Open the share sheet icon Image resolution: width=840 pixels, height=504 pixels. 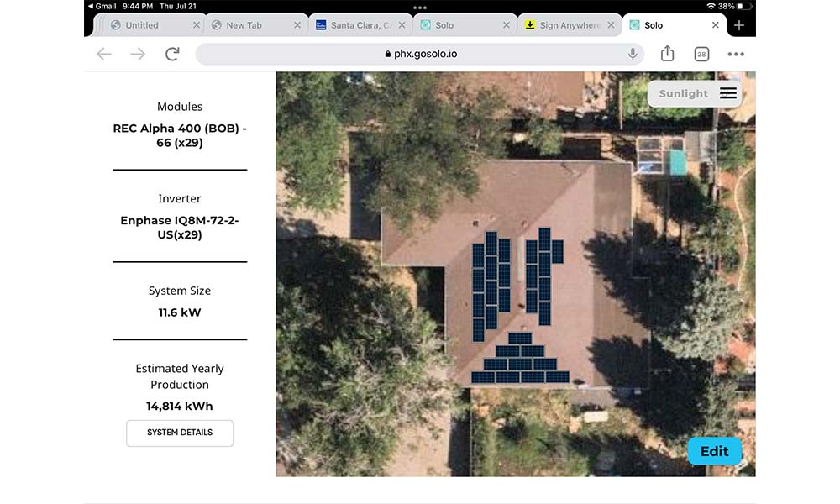667,54
